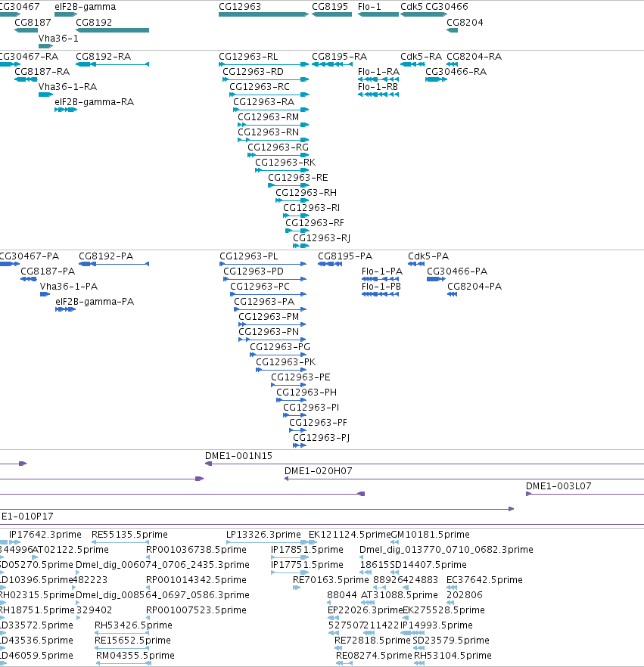This screenshot has height=667, width=644.
Task: Select the Cdk5-RA transcript label
Action: pyautogui.click(x=421, y=57)
